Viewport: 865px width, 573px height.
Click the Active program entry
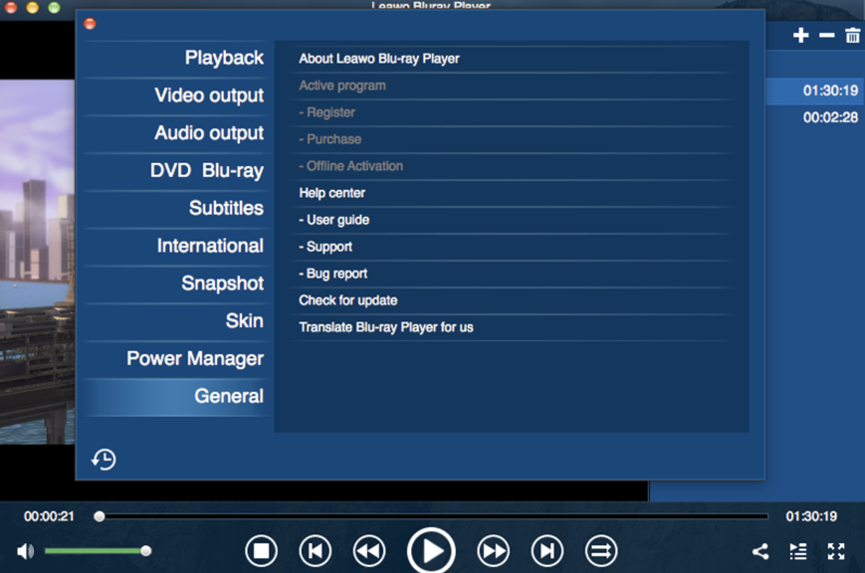tap(342, 85)
